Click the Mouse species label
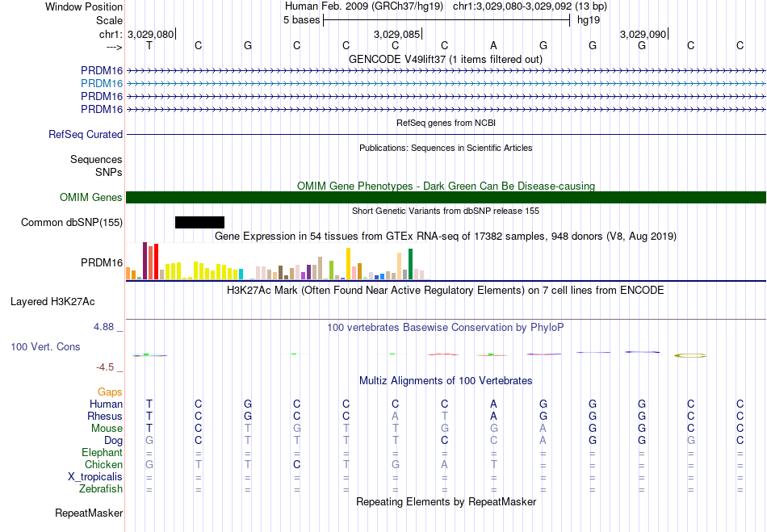Image resolution: width=767 pixels, height=532 pixels. pos(107,429)
